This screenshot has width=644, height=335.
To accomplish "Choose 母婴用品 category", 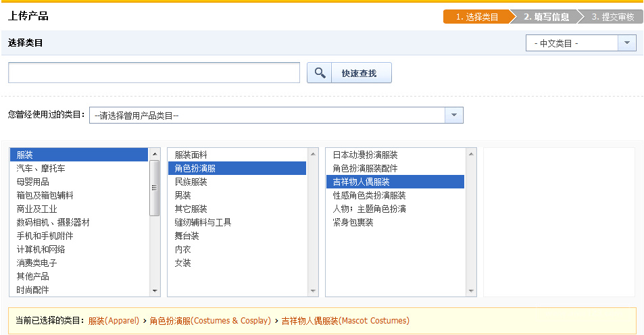I will (33, 182).
